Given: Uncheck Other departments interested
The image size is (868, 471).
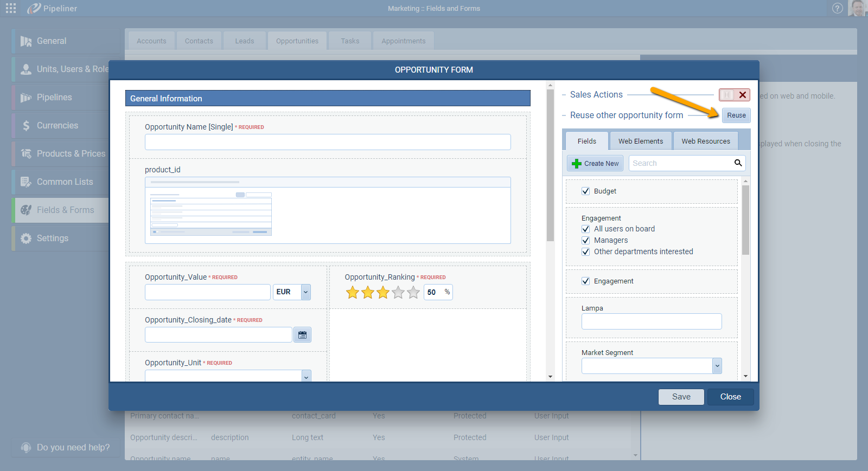Looking at the screenshot, I should pos(585,251).
